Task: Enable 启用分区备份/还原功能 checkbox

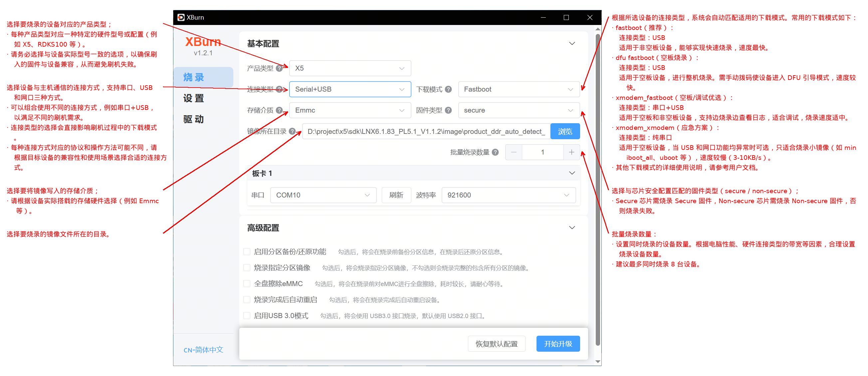Action: (x=247, y=251)
